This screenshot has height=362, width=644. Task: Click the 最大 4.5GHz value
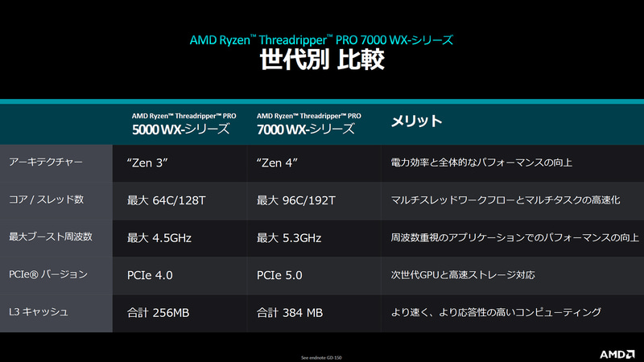click(x=159, y=238)
